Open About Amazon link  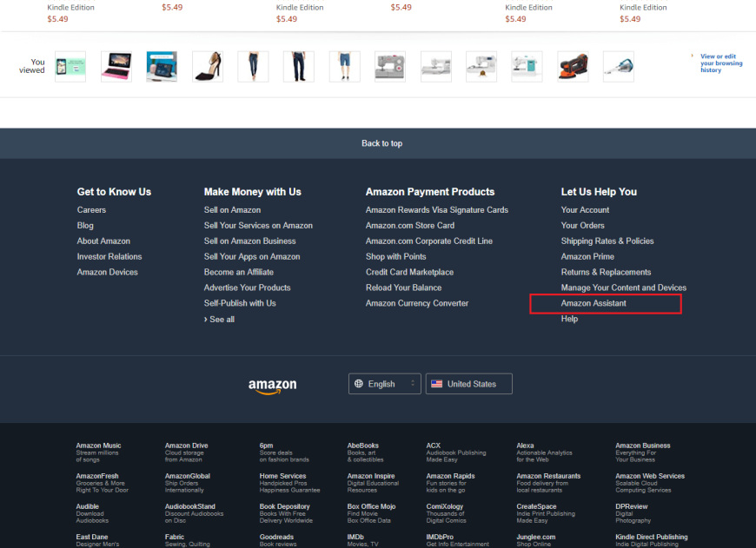[103, 241]
